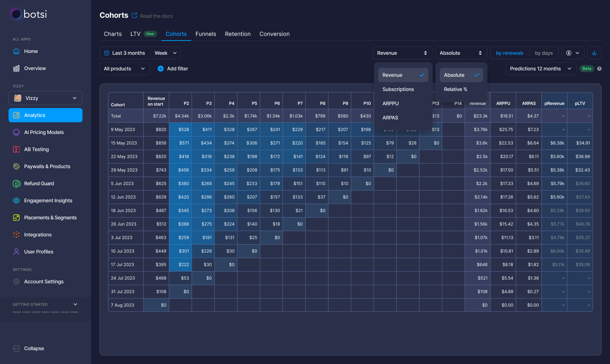Click the plus icon to add filter

[161, 69]
